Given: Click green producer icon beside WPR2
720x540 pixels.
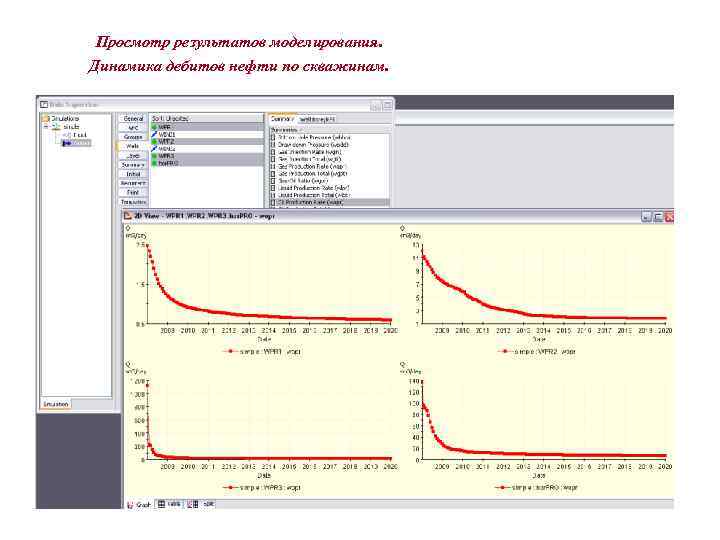Looking at the screenshot, I should click(154, 141).
